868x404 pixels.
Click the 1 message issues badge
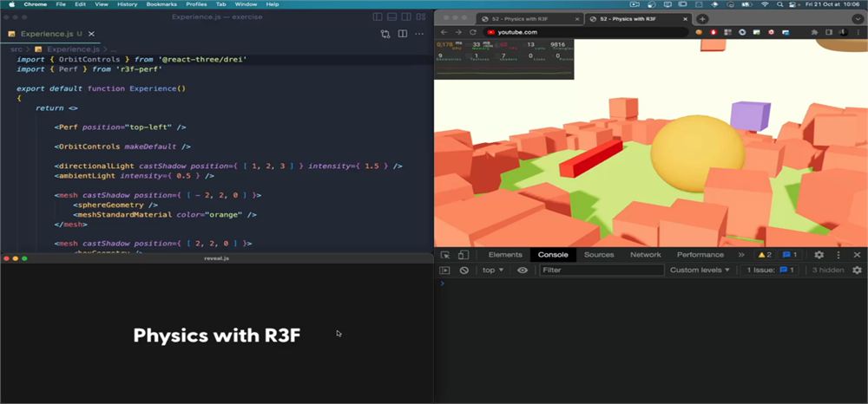(x=790, y=255)
